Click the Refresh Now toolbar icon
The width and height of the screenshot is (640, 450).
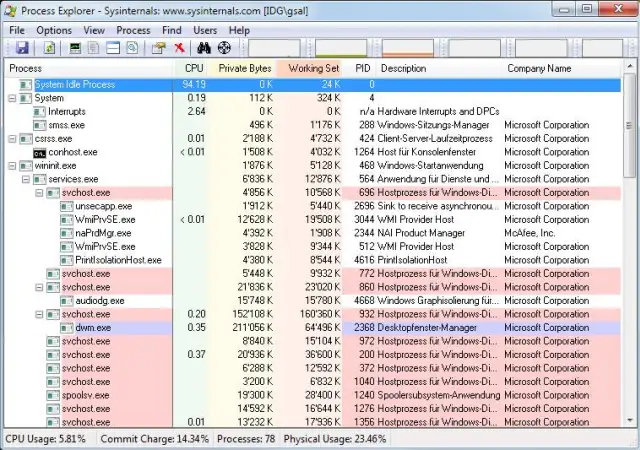pos(49,48)
